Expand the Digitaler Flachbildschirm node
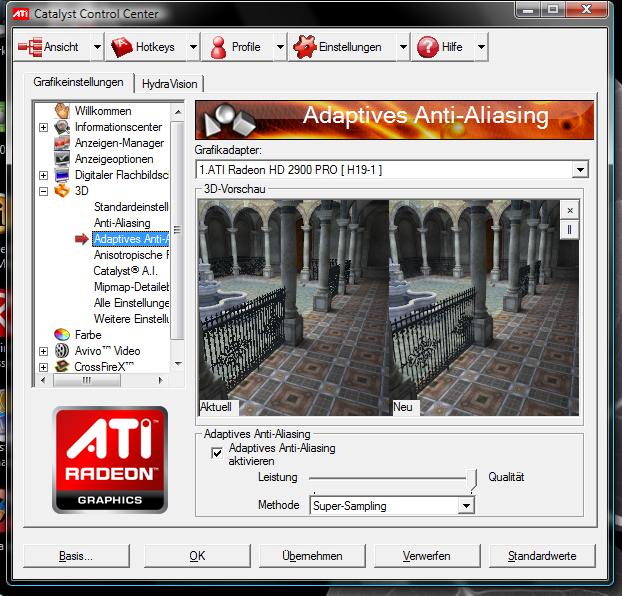The height and width of the screenshot is (596, 622). [x=44, y=175]
